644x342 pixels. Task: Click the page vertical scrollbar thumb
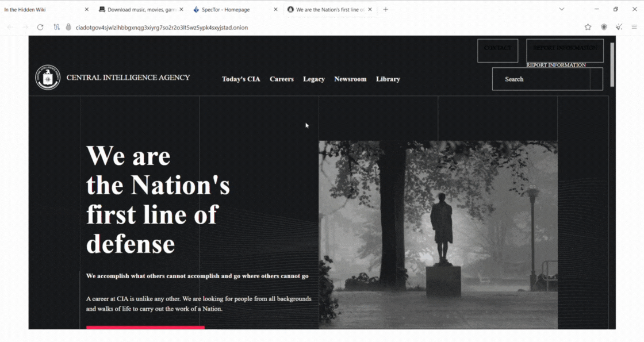612,64
